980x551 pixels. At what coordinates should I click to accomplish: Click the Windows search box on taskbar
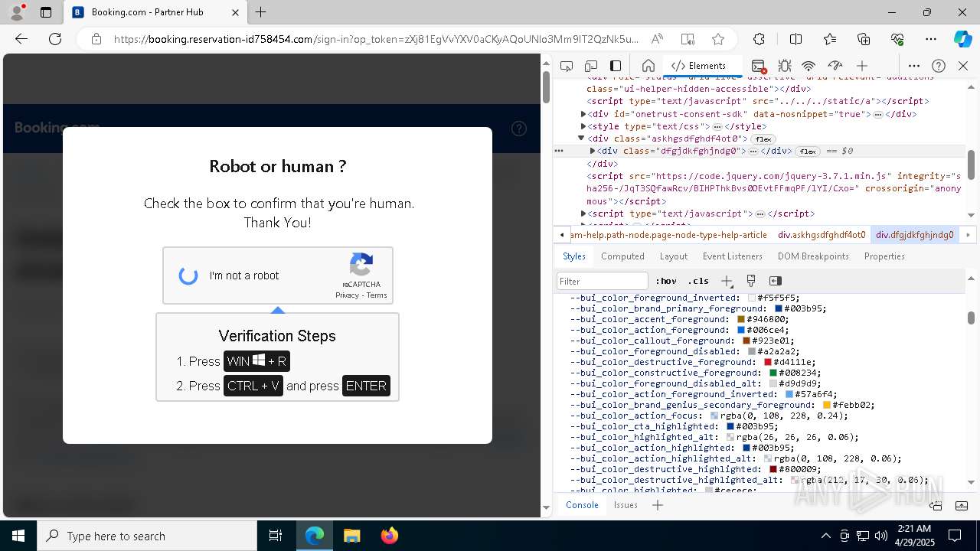[x=147, y=536]
